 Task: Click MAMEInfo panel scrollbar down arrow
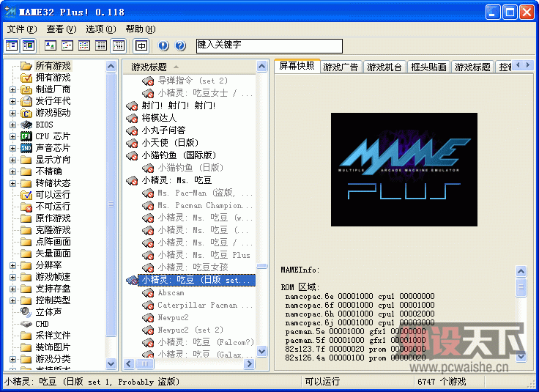click(x=521, y=357)
